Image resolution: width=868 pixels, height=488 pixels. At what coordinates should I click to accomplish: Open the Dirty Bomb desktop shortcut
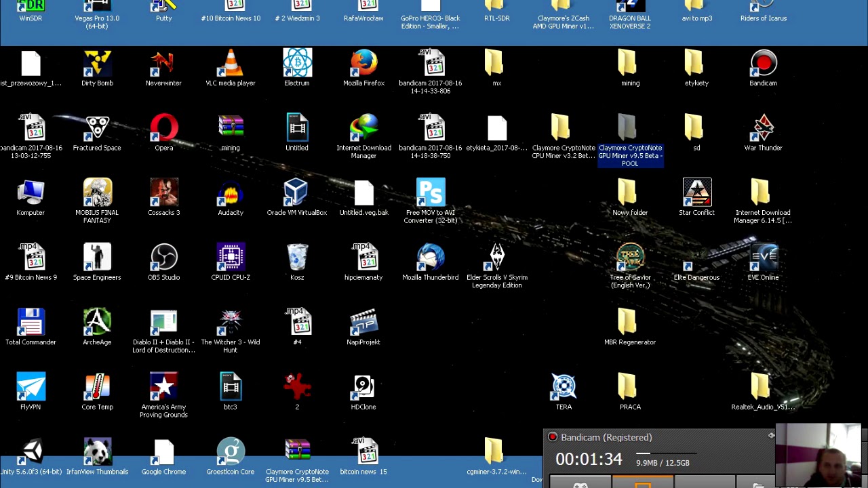pyautogui.click(x=97, y=64)
